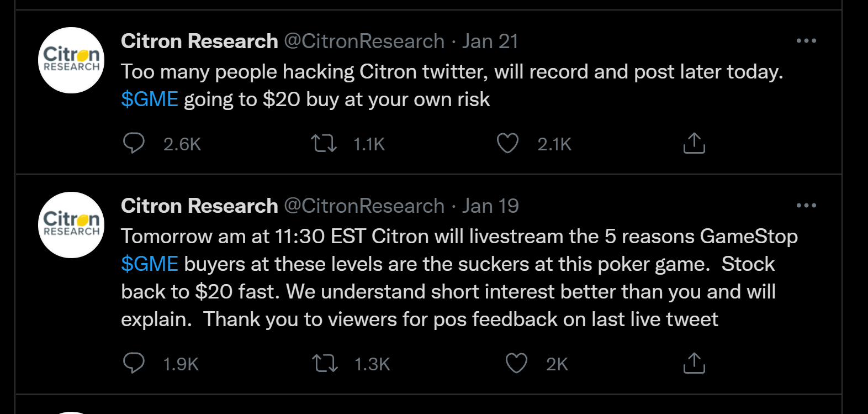Share the Jan 21 tweet
868x414 pixels.
[x=694, y=143]
